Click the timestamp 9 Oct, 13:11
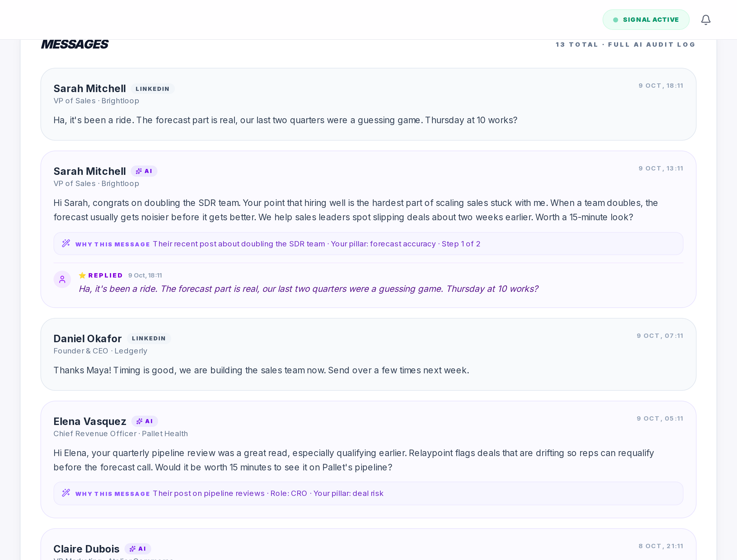Viewport: 737px width, 560px height. 661,168
